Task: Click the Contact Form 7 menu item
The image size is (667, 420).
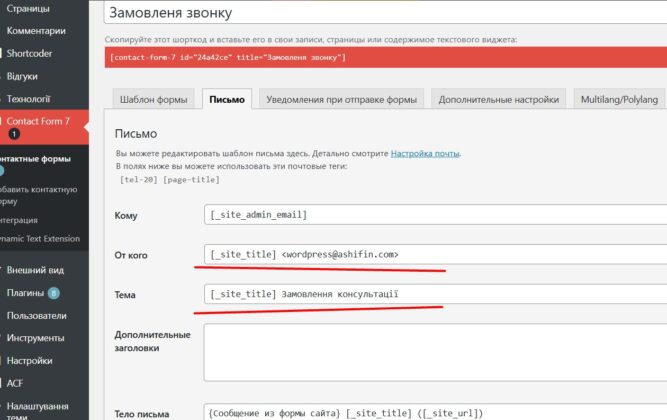Action: (40, 122)
